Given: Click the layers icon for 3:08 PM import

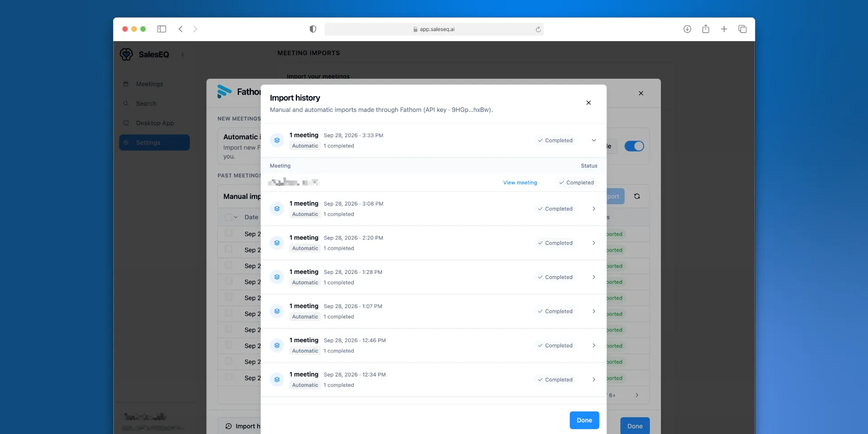Looking at the screenshot, I should (x=277, y=209).
